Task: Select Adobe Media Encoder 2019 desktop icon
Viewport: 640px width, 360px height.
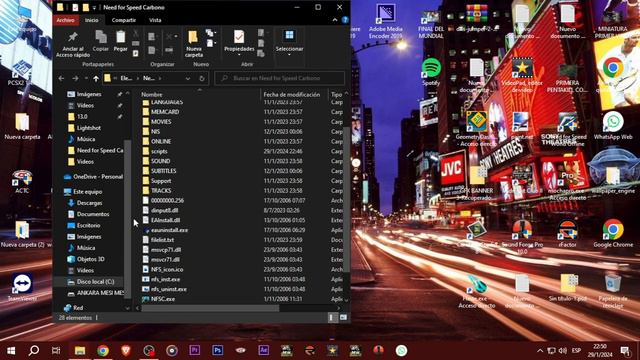Action: tap(386, 21)
